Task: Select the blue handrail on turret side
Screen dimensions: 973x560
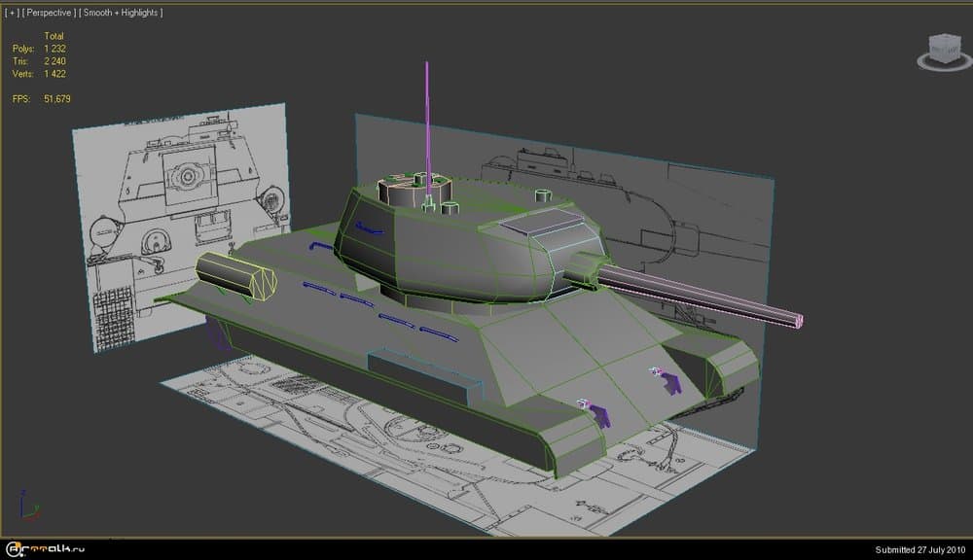Action: [x=367, y=227]
